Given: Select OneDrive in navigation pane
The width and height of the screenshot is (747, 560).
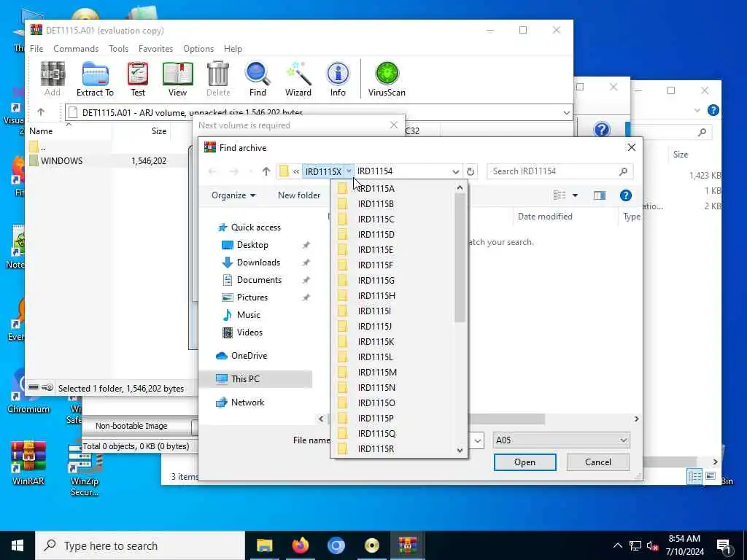Looking at the screenshot, I should (x=249, y=356).
